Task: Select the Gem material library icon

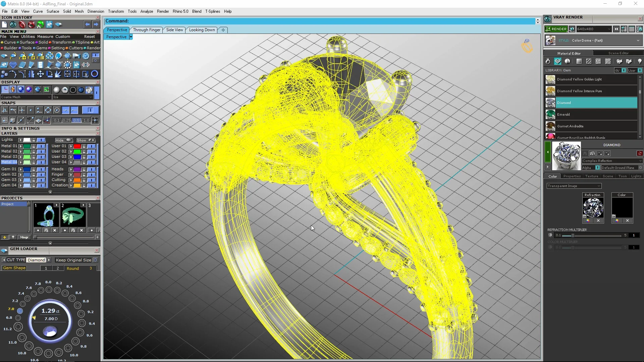Action: click(557, 61)
